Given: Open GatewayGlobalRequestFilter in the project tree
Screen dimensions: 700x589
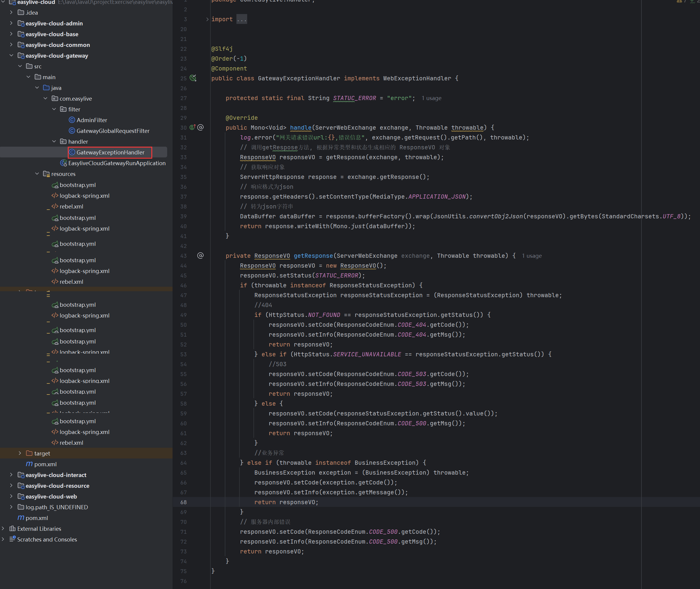Looking at the screenshot, I should point(113,131).
